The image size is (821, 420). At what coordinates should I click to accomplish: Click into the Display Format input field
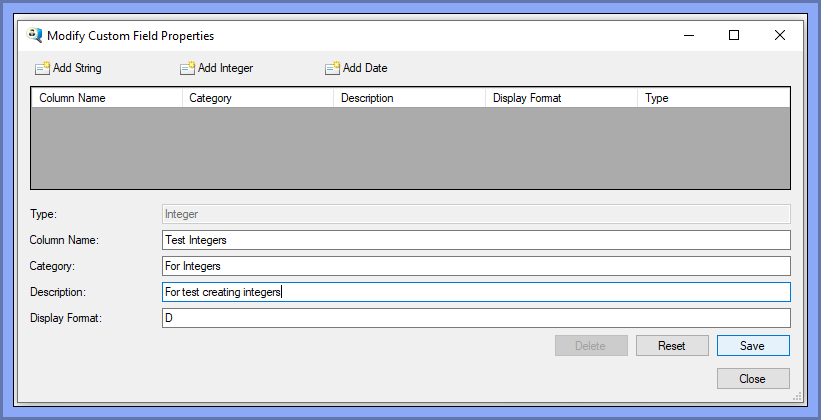[476, 318]
